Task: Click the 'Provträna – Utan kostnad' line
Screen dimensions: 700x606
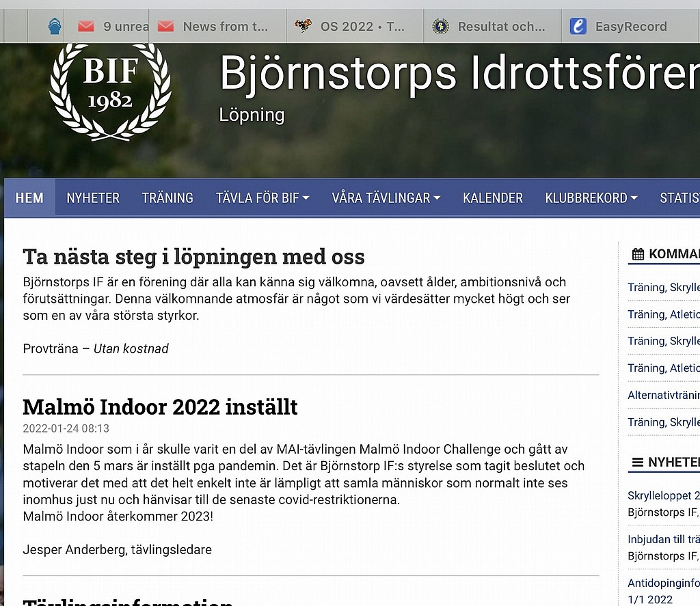Action: [x=96, y=348]
